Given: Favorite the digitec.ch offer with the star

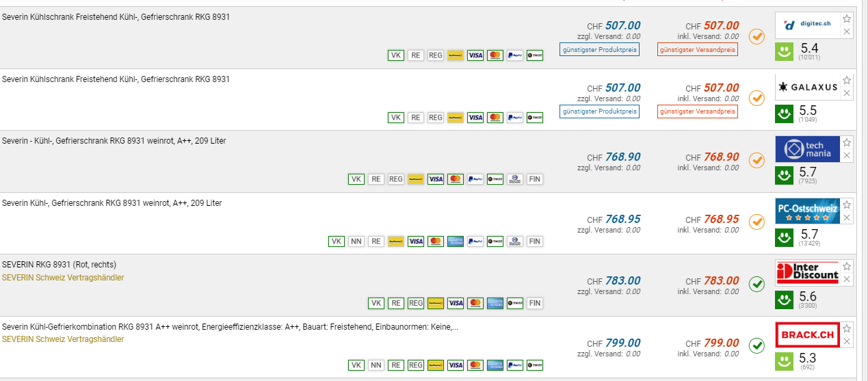Looking at the screenshot, I should tap(847, 18).
